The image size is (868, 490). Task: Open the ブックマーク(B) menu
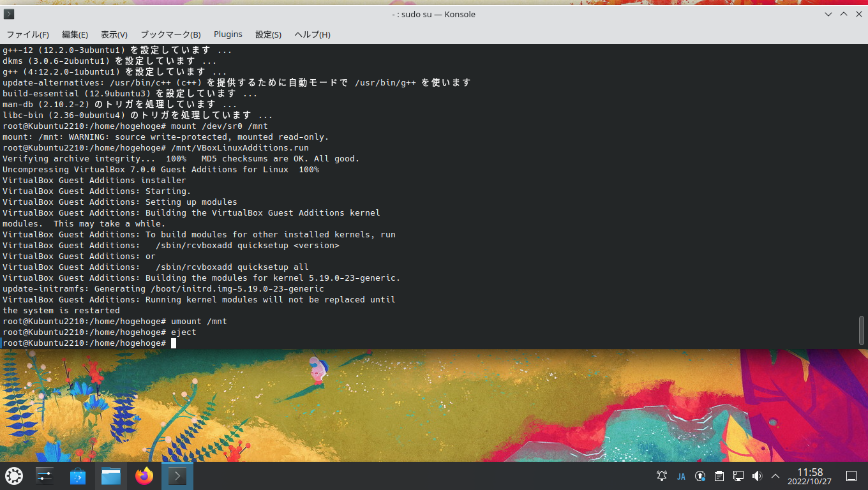click(x=170, y=34)
